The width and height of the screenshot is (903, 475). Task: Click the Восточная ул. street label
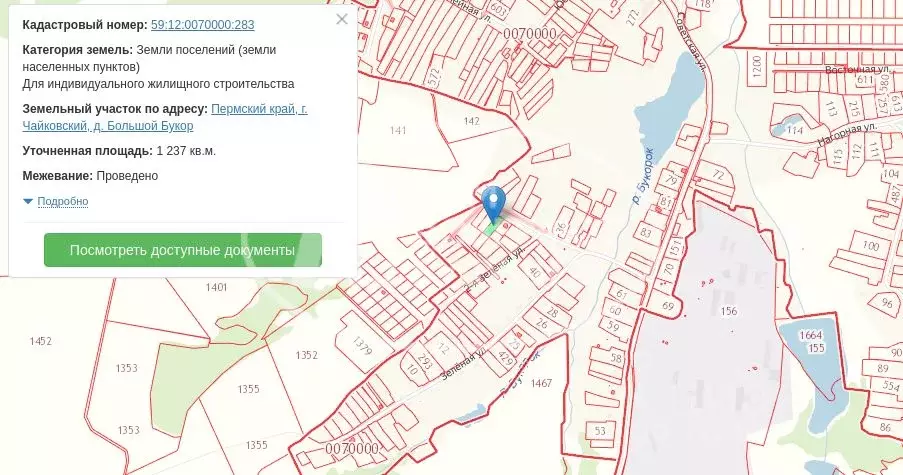tap(858, 70)
